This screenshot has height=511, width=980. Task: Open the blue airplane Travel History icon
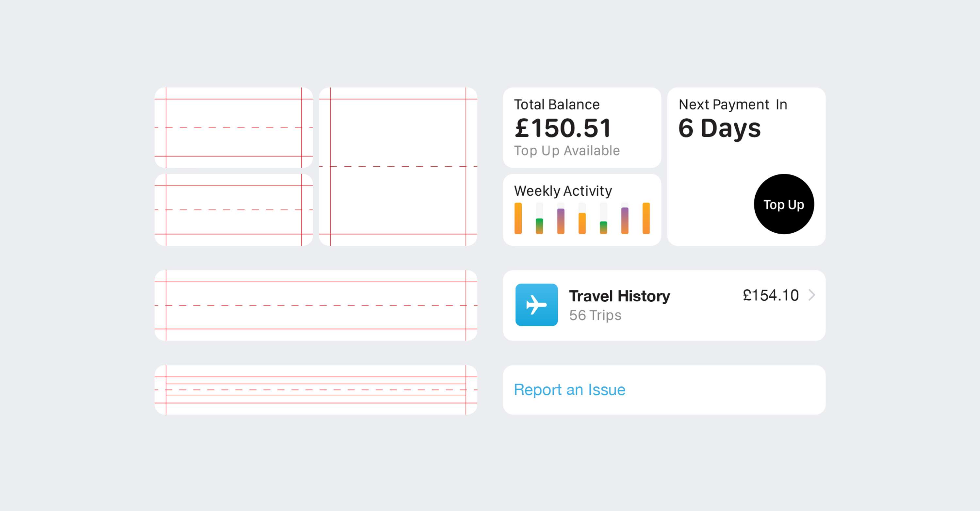536,305
